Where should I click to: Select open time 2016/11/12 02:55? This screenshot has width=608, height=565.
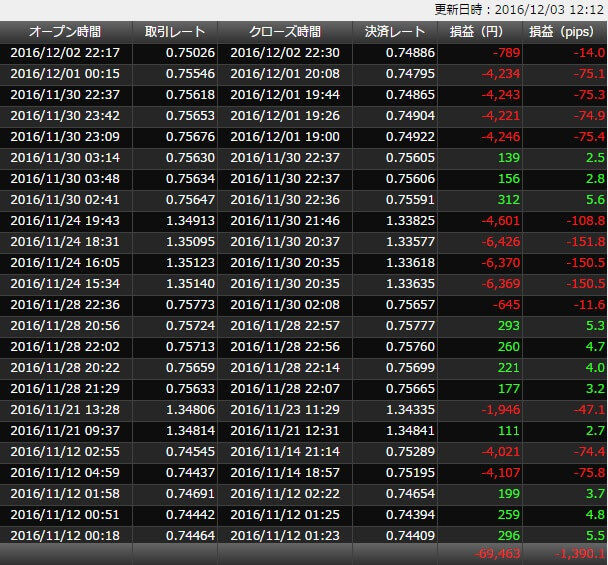65,451
